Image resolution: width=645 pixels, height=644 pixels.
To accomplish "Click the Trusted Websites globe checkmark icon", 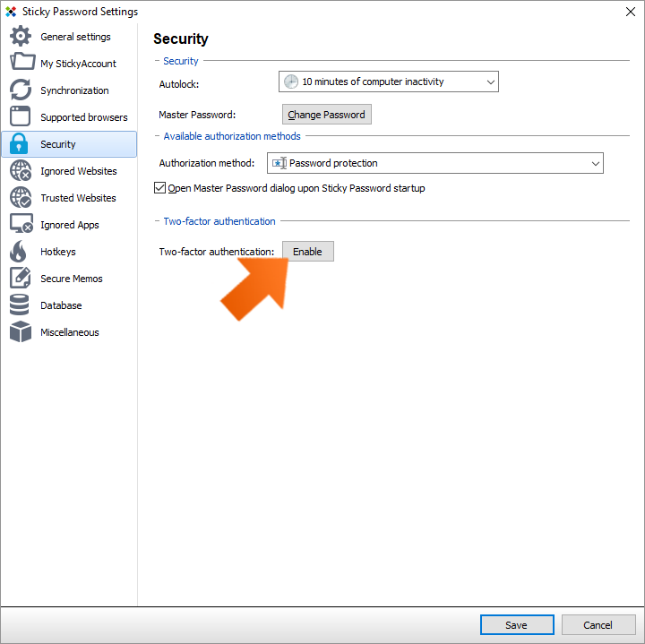I will coord(21,197).
